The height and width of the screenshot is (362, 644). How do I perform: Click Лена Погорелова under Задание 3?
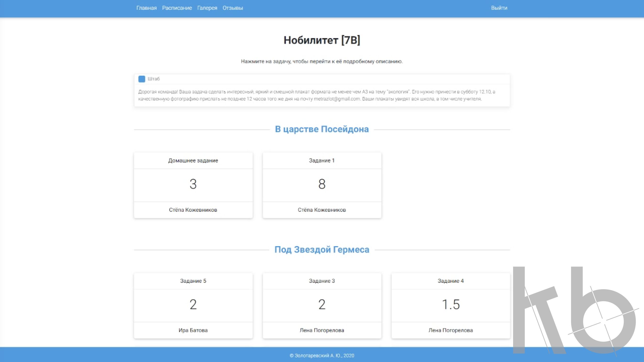[x=322, y=330]
